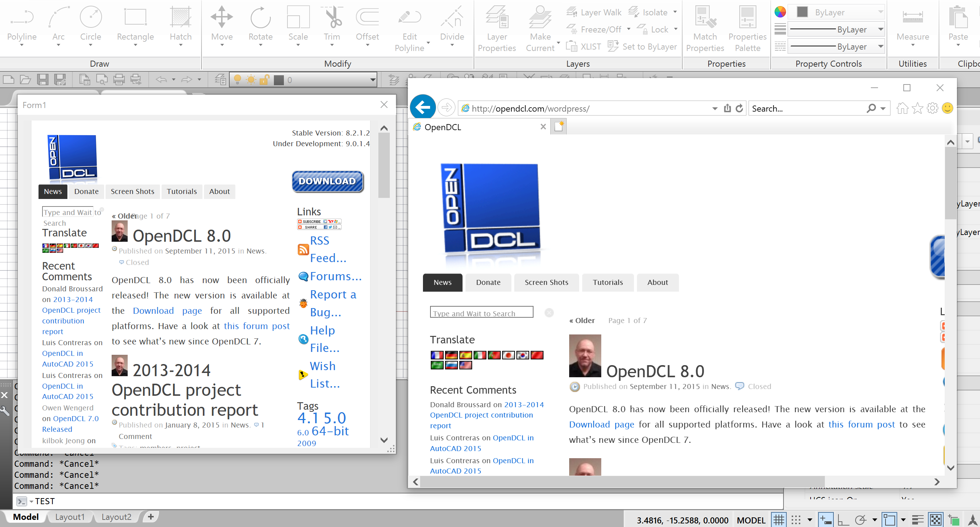Screen dimensions: 980x527
Task: Expand the layer name dropdown
Action: tap(373, 80)
